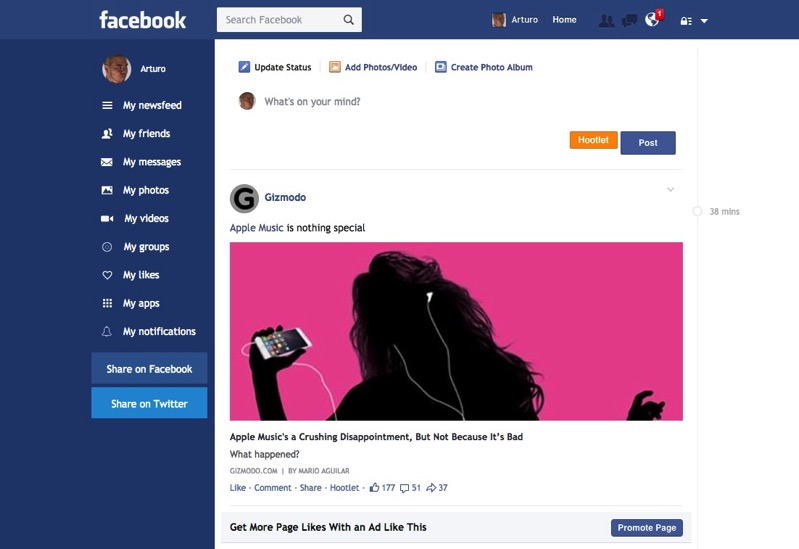Open the pink Apple Music article image
The height and width of the screenshot is (549, 799).
click(x=456, y=331)
